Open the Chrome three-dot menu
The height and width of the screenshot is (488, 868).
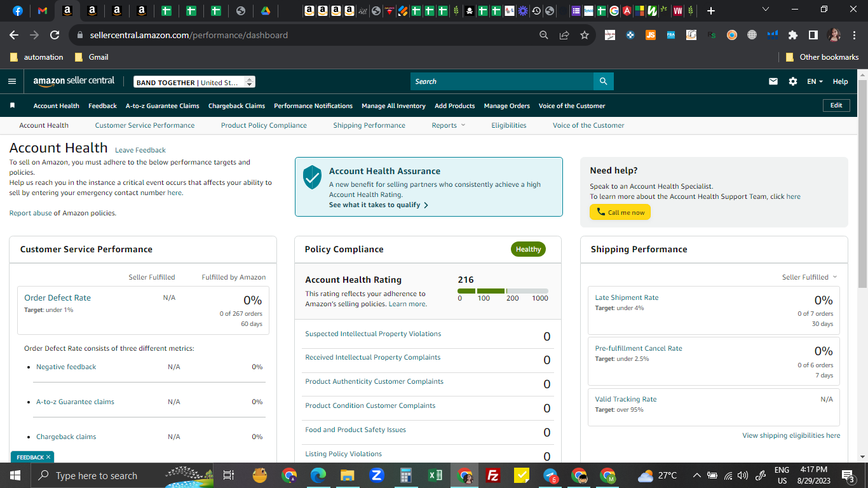pos(854,35)
